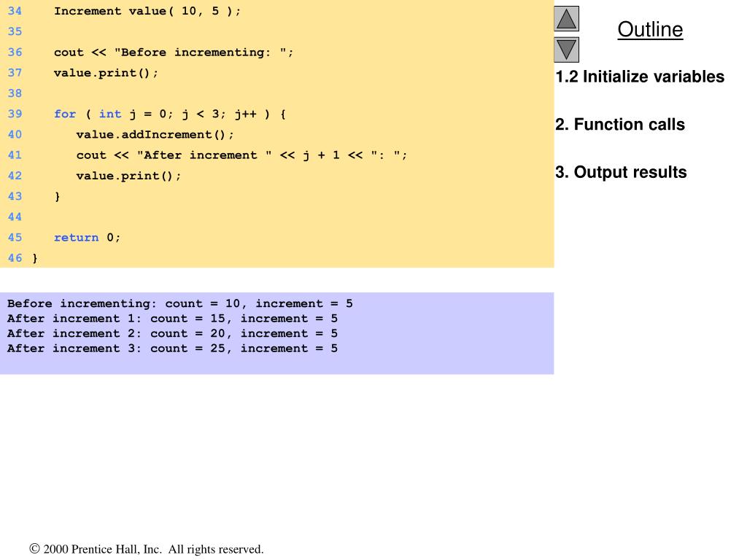Image resolution: width=747 pixels, height=560 pixels.
Task: Select the '1.2 Initialize variables' outline item
Action: [640, 77]
